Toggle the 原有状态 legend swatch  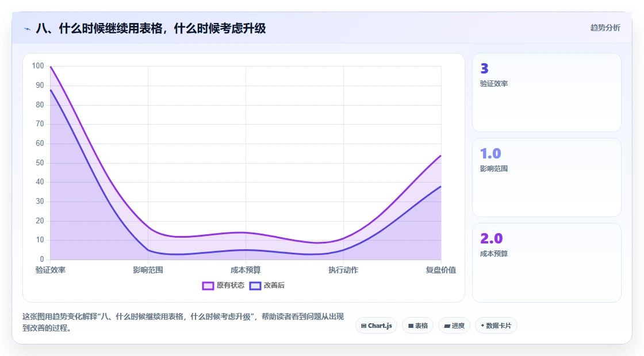(x=208, y=286)
